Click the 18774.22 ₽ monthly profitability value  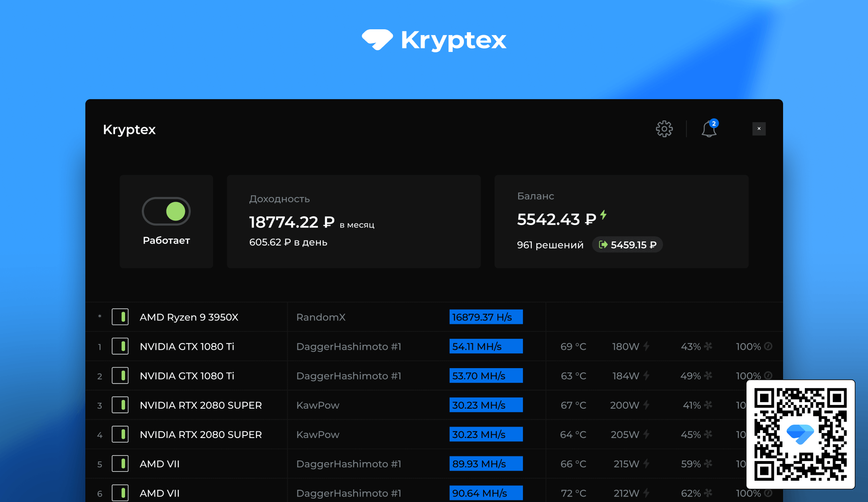[x=292, y=222]
